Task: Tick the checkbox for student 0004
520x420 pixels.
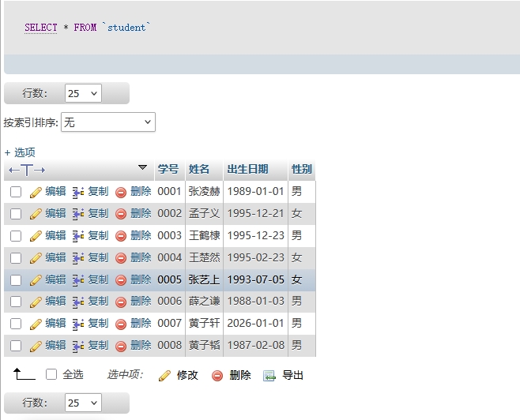Action: pos(16,258)
